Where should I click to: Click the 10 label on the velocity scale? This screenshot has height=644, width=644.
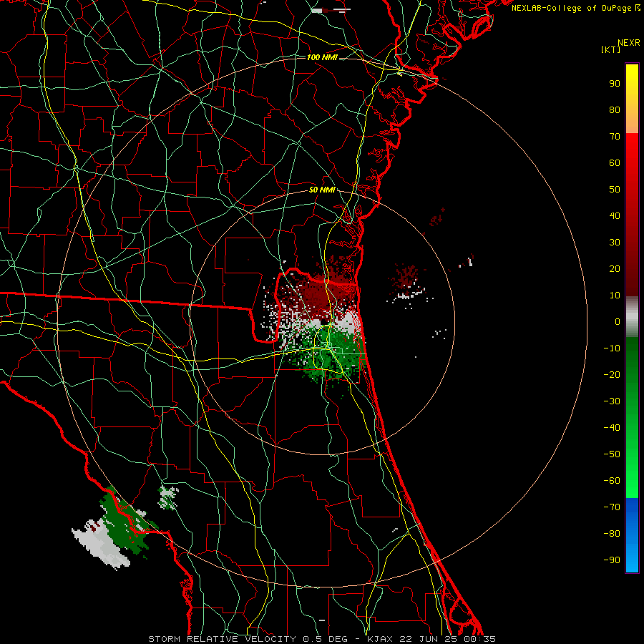615,296
